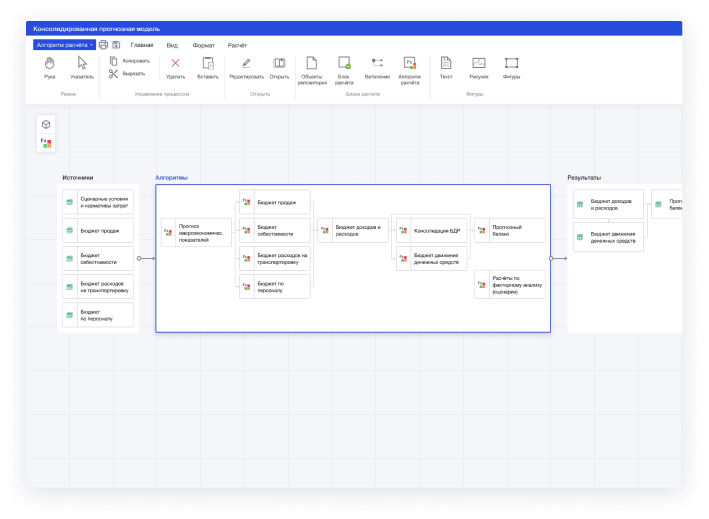Click the Результаты group label
709x519 pixels.
(x=584, y=178)
